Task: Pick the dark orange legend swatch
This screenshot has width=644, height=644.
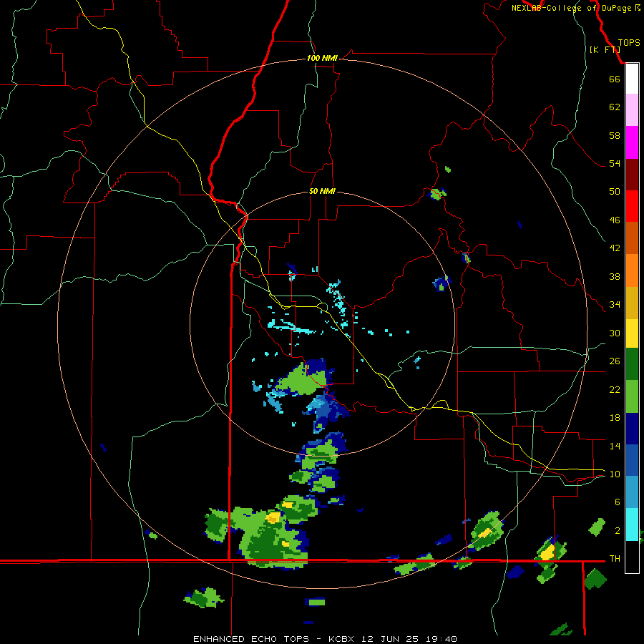Action: pos(632,238)
